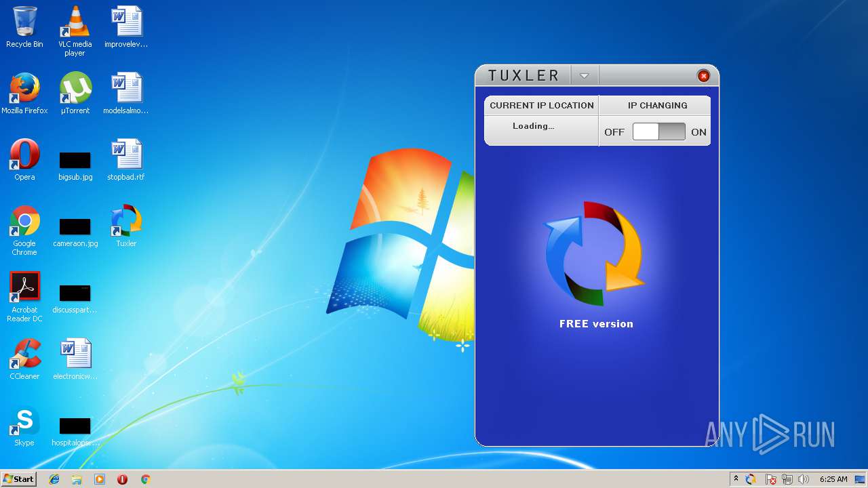Open Acrobat Reader DC shortcut

click(24, 297)
